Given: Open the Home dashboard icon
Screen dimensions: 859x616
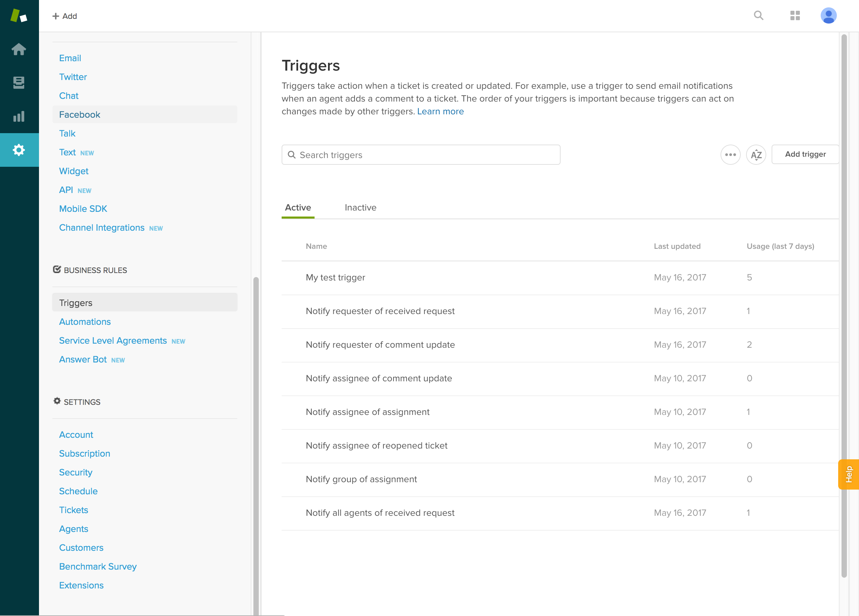Looking at the screenshot, I should (18, 49).
